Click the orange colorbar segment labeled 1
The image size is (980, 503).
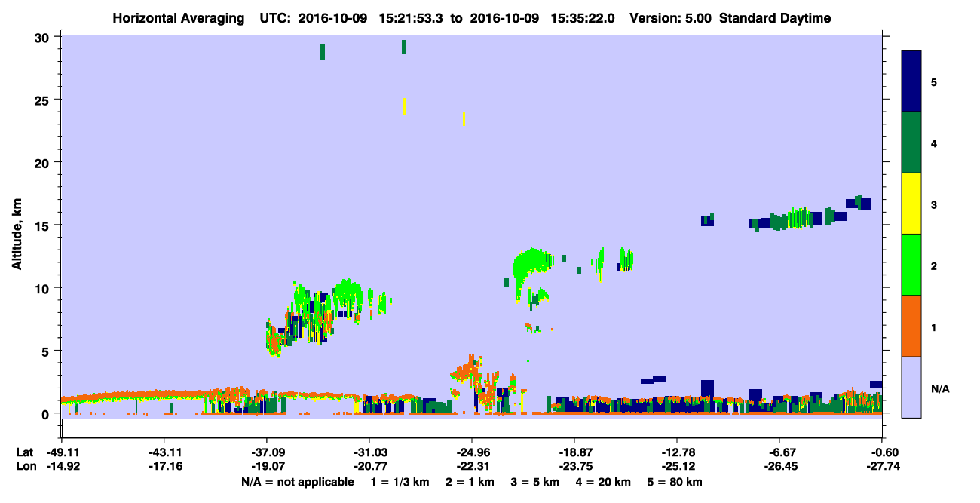coord(911,326)
